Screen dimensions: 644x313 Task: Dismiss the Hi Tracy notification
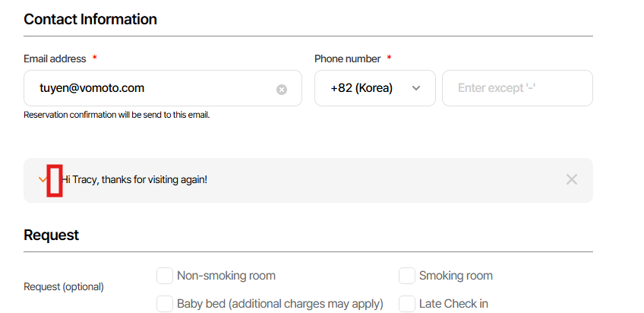tap(572, 179)
